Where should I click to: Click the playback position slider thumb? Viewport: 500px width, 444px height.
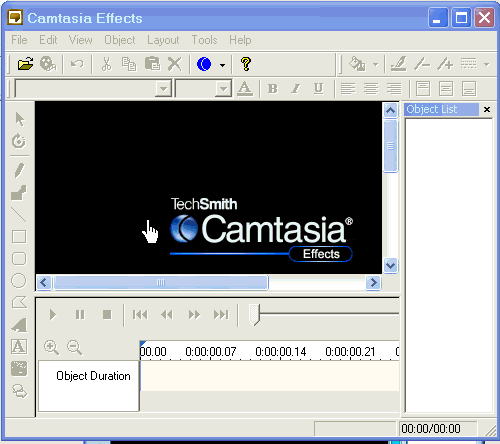click(254, 314)
